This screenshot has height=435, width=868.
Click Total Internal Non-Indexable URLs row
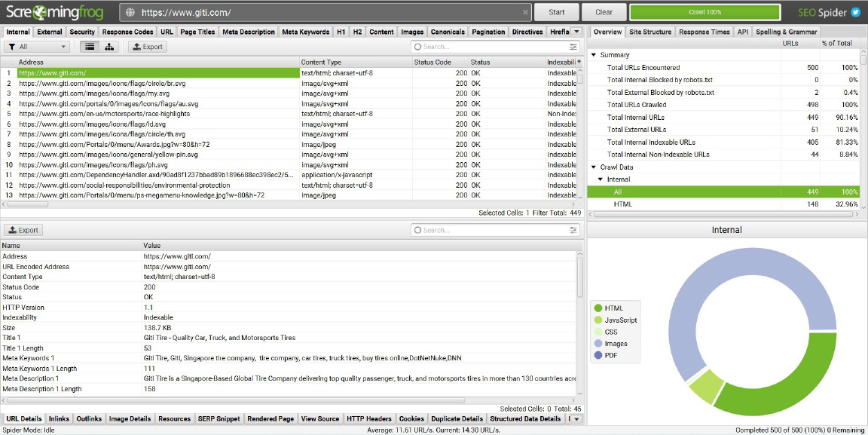(723, 155)
